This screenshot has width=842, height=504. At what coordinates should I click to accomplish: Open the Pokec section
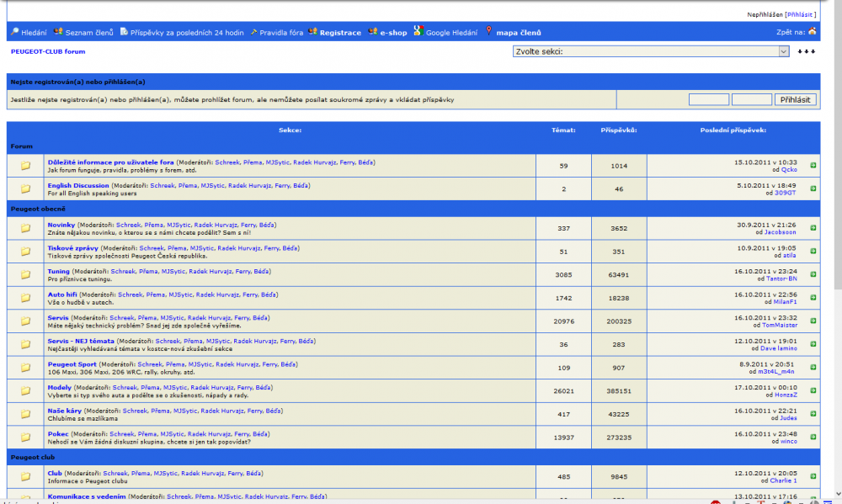click(58, 434)
